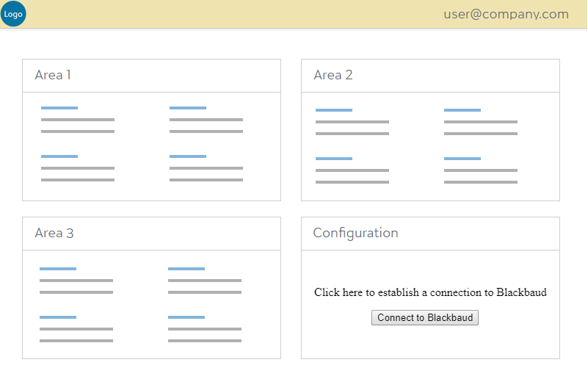Open the top-left blue link in Area 1
The height and width of the screenshot is (379, 588).
click(59, 108)
